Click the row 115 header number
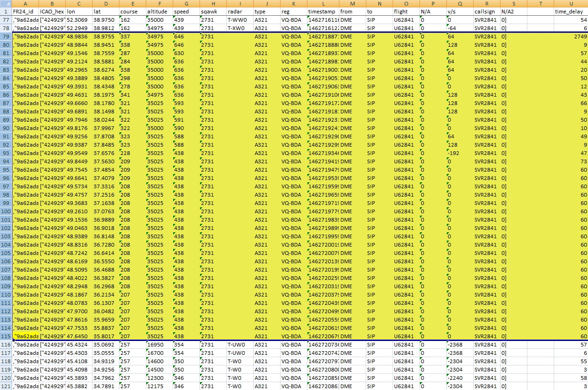Viewport: 588px width, 390px height. tap(6, 336)
